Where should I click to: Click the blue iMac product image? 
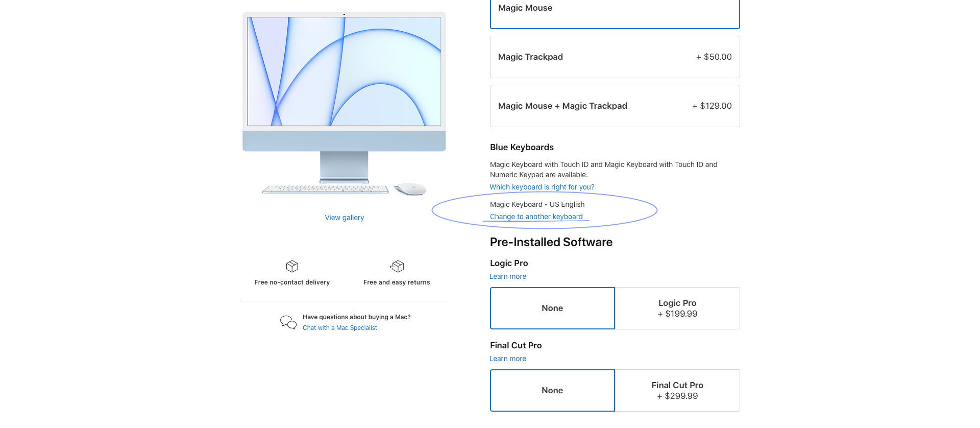point(344,104)
